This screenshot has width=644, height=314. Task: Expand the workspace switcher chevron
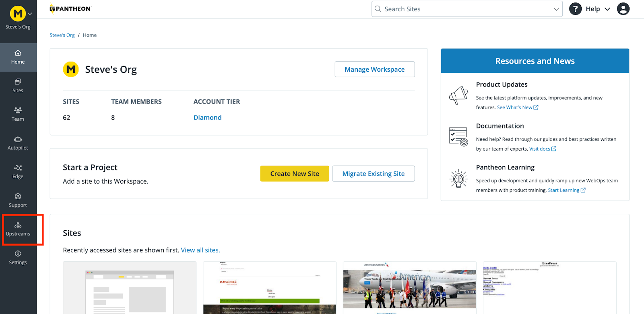tap(30, 14)
